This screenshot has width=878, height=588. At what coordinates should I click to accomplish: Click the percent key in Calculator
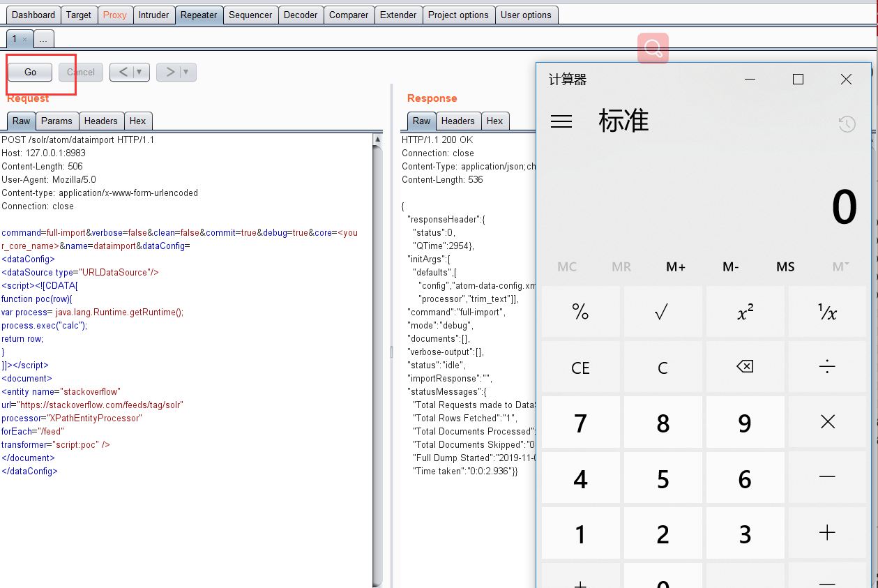[580, 312]
